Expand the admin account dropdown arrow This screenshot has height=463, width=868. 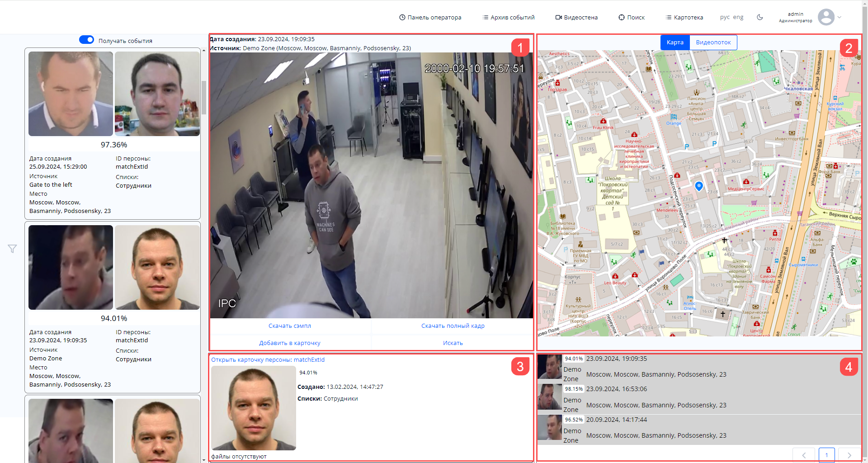pos(840,17)
